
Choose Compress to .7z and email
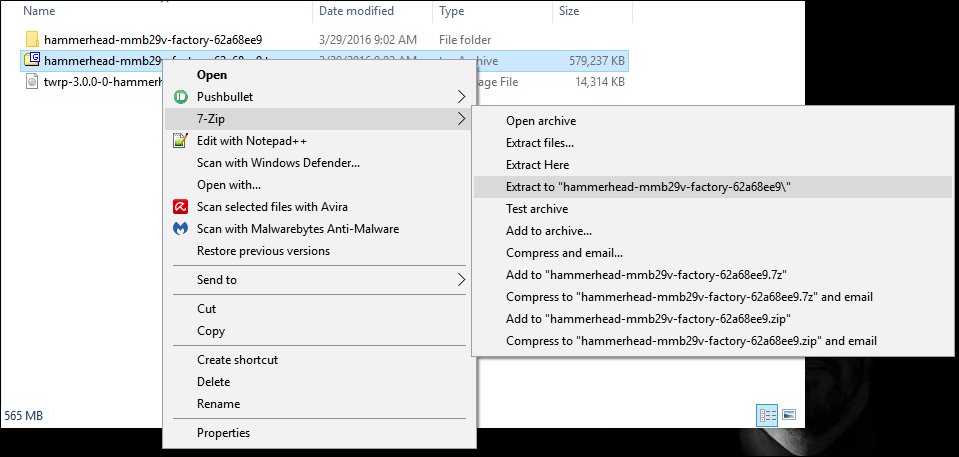click(713, 297)
